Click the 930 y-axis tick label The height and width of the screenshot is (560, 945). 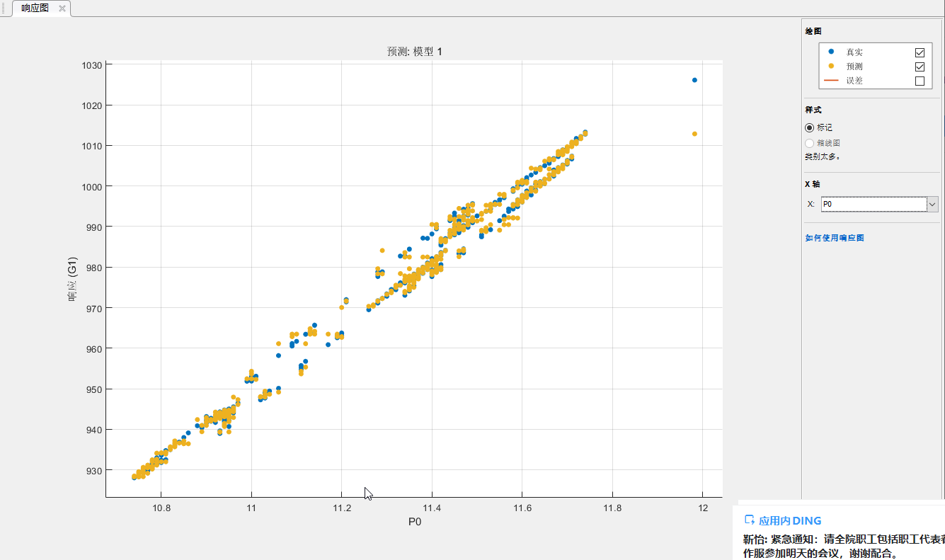pos(95,471)
